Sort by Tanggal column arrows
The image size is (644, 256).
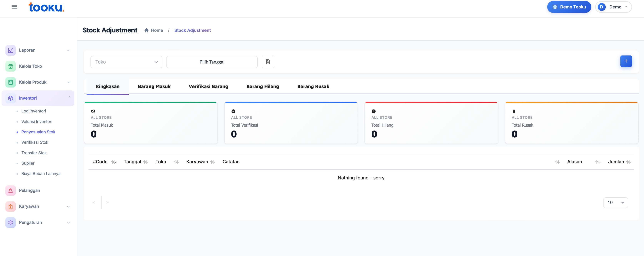[146, 162]
